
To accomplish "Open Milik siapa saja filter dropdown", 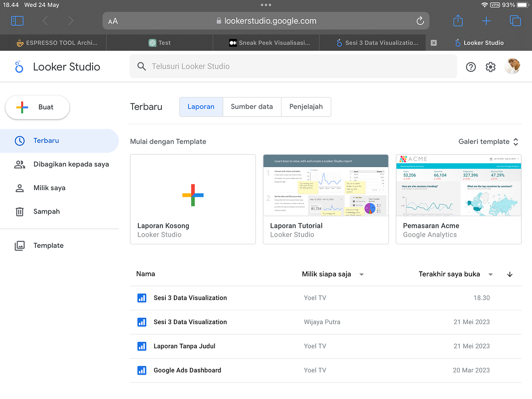I will [333, 274].
